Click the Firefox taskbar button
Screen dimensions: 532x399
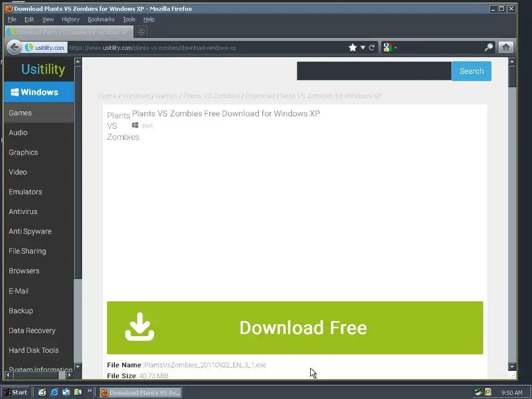tap(140, 393)
